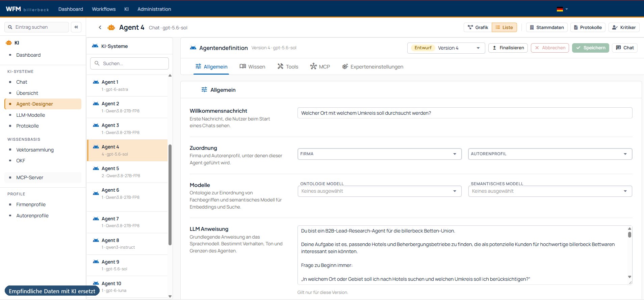Switch to the MCP tab
This screenshot has height=300, width=644.
[320, 67]
